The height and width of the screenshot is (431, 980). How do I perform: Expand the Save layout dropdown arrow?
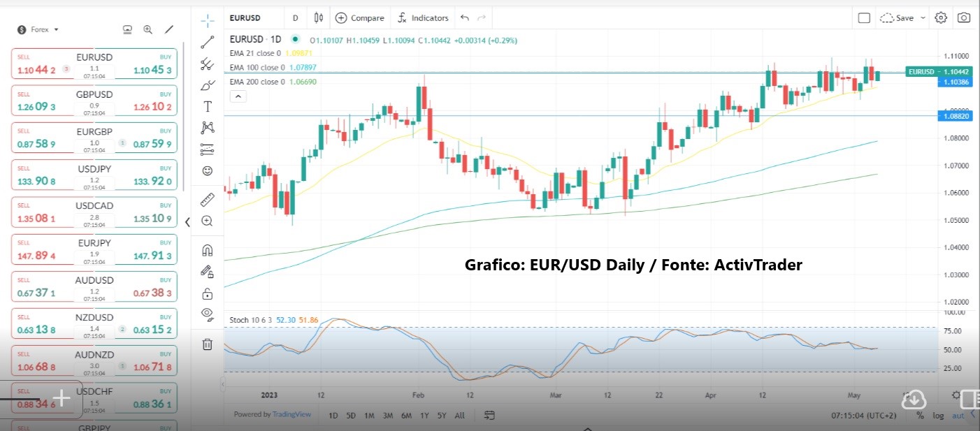coord(923,18)
